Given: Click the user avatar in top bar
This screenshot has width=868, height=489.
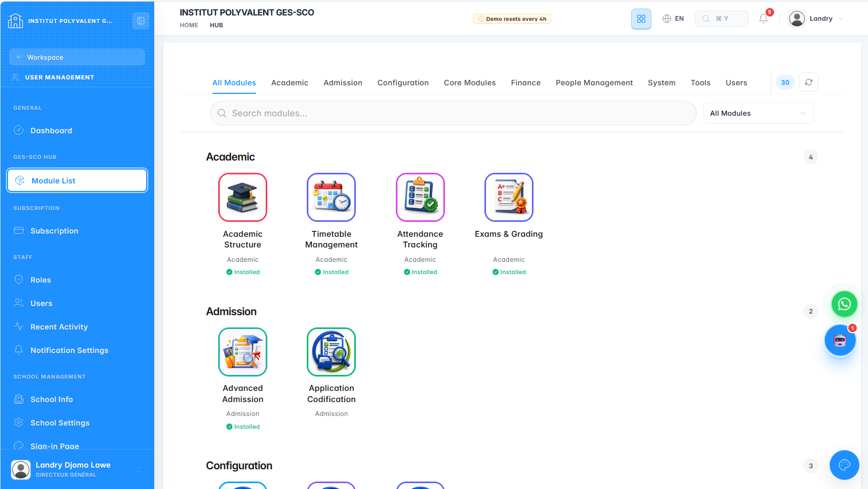Looking at the screenshot, I should tap(797, 19).
